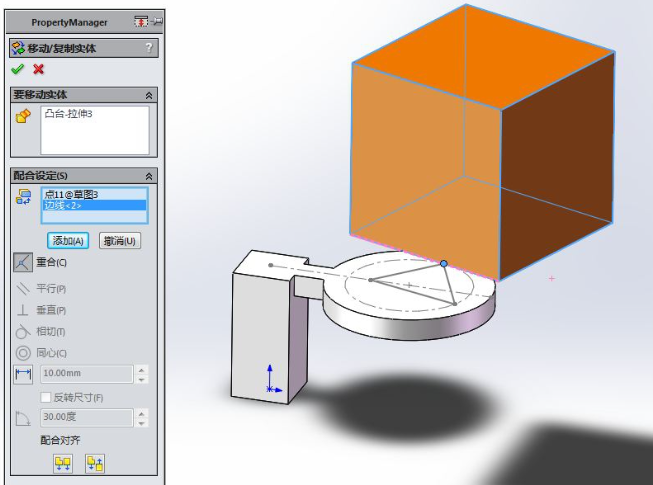Cancel with the red X icon
The height and width of the screenshot is (485, 653).
(x=38, y=69)
